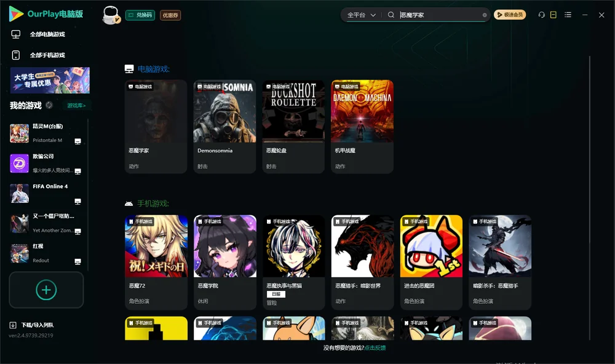This screenshot has height=364, width=615.
Task: Open the 恶魔学院 mobile game card
Action: (x=224, y=262)
